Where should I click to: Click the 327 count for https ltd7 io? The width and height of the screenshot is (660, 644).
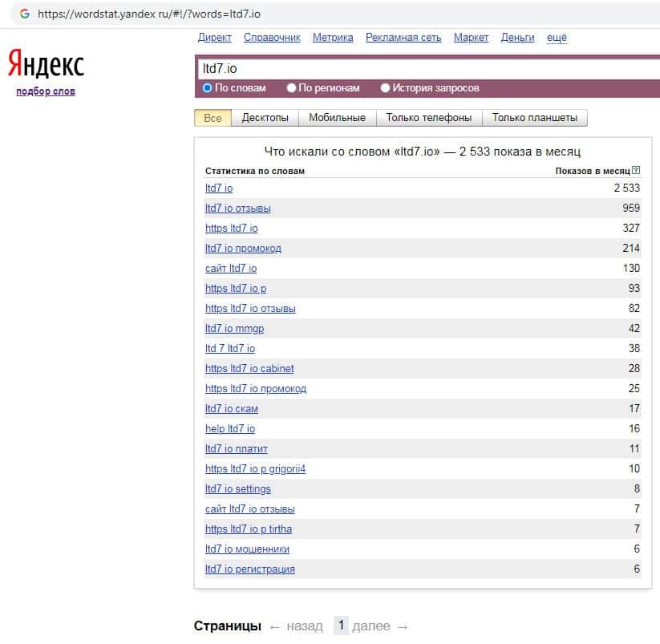pyautogui.click(x=631, y=228)
